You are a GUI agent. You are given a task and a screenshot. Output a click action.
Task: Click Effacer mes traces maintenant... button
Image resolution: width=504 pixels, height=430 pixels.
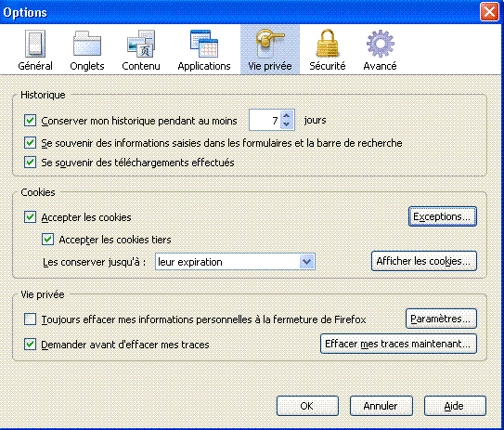pyautogui.click(x=398, y=344)
